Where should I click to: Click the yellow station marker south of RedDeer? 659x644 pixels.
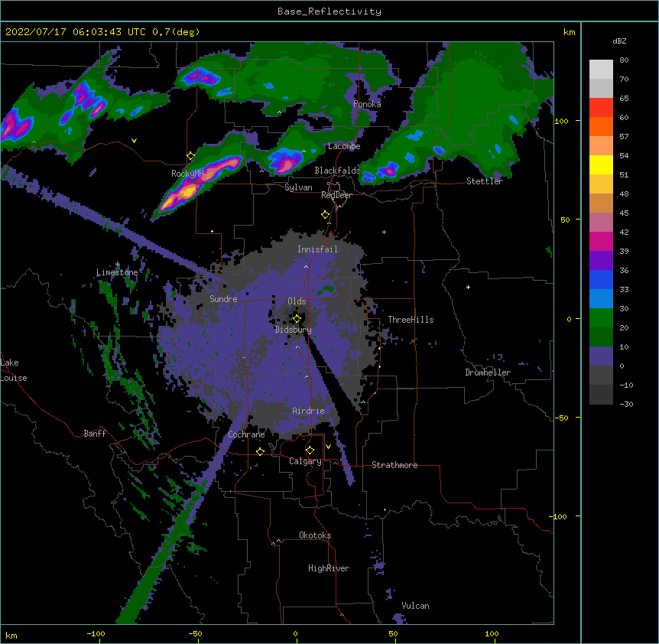click(x=325, y=215)
